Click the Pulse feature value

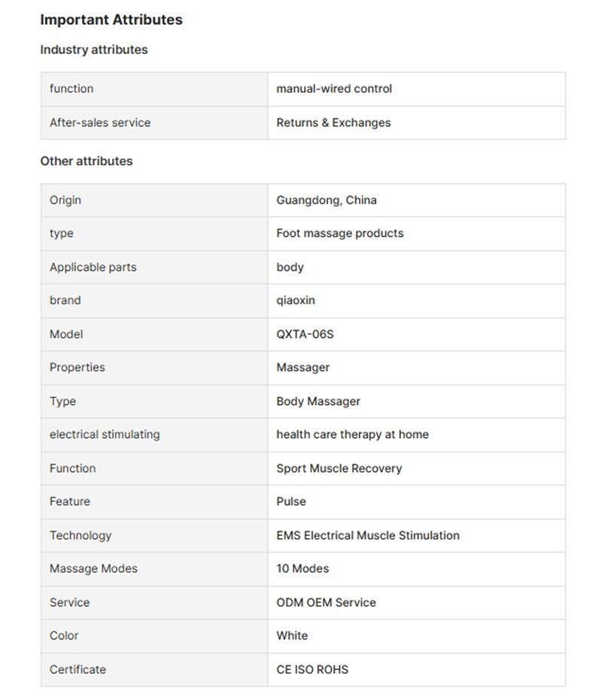pos(291,501)
